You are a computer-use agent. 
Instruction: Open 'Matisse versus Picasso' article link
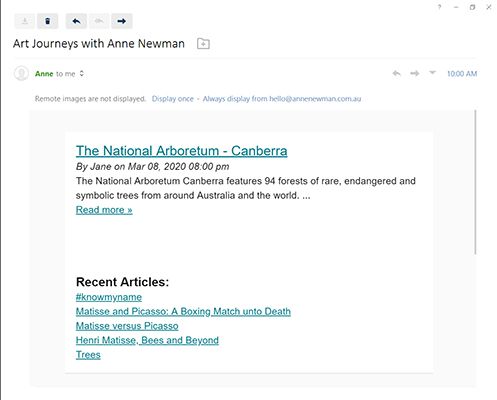coord(127,326)
